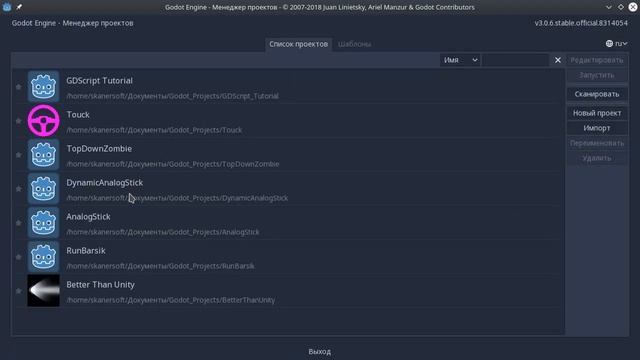The image size is (640, 360).
Task: Click the GDScript Tutorial project icon
Action: [43, 87]
